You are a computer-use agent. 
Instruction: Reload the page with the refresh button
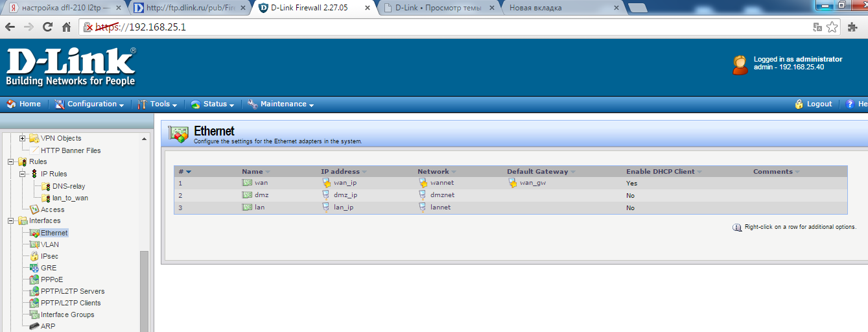click(47, 27)
